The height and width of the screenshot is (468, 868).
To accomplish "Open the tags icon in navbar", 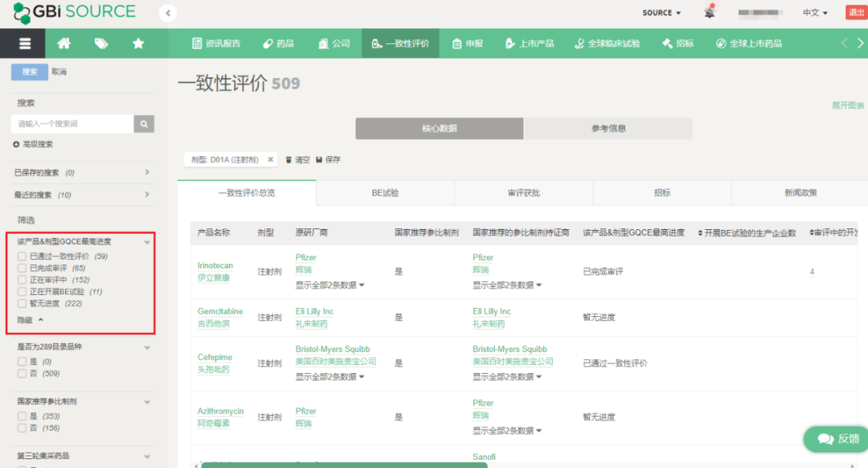I will 101,43.
